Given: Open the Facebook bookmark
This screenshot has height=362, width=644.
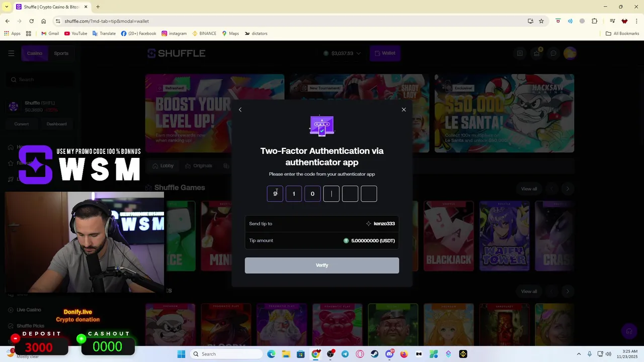Looking at the screenshot, I should click(x=138, y=34).
